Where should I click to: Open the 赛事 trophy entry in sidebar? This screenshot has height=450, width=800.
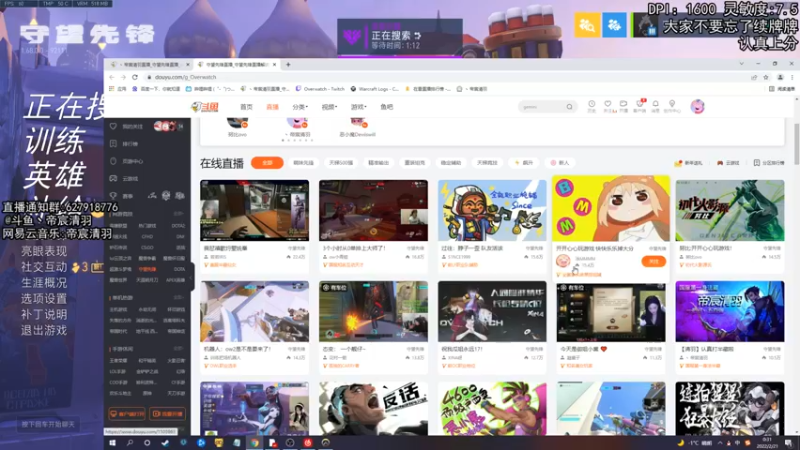pos(128,196)
